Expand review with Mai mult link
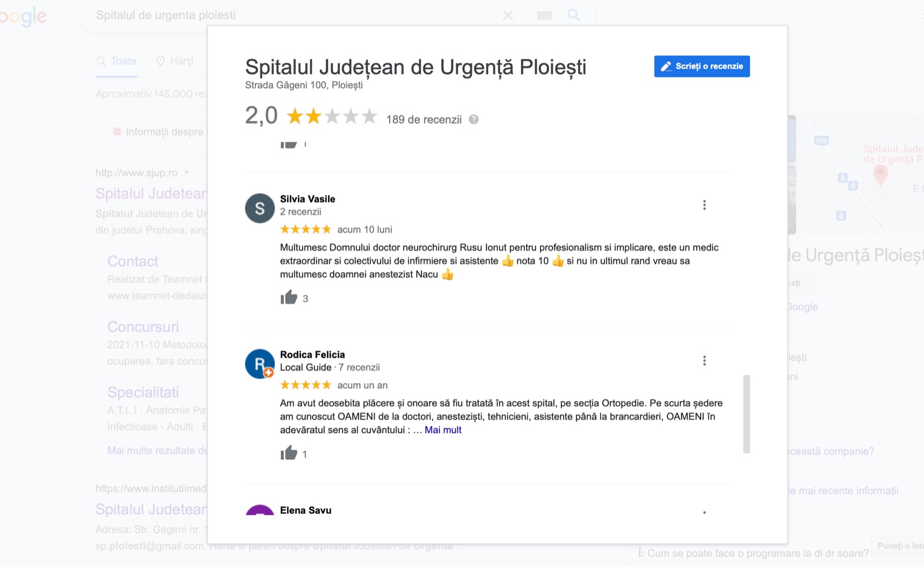The height and width of the screenshot is (567, 924). click(x=443, y=430)
